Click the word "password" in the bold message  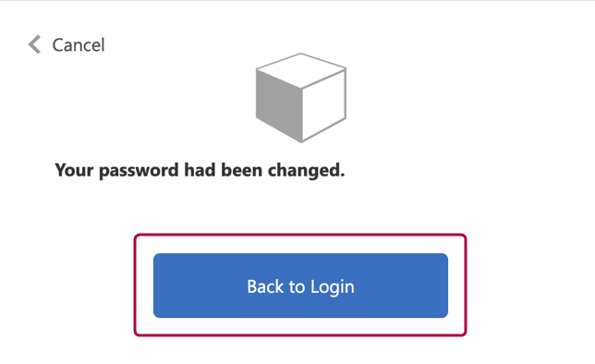pos(139,171)
